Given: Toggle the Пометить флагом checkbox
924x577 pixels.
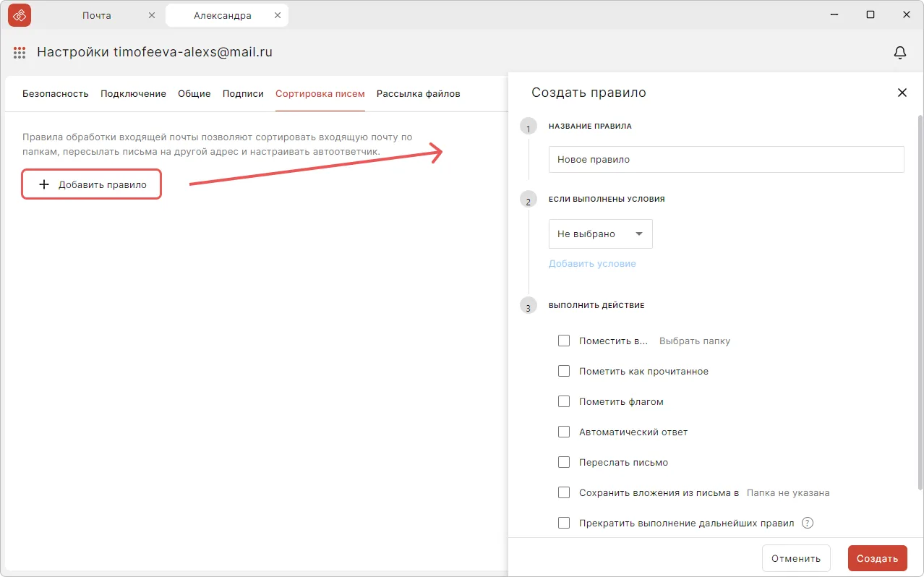Looking at the screenshot, I should [564, 401].
